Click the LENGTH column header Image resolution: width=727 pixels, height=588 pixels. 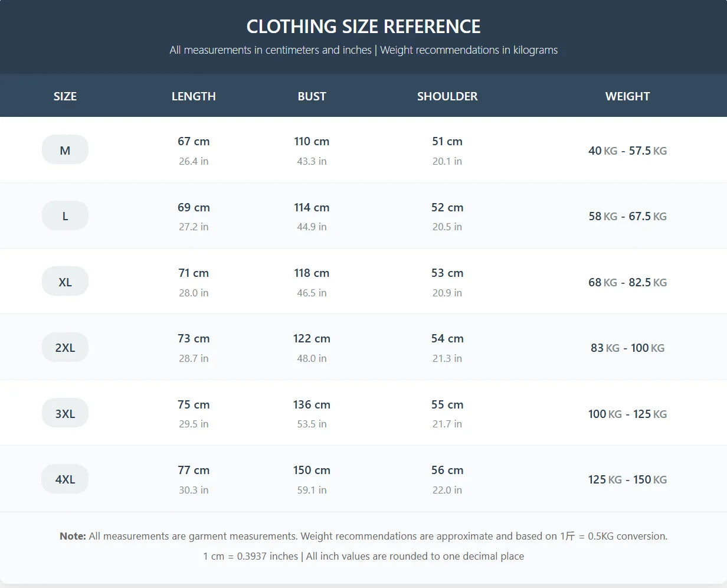point(194,96)
